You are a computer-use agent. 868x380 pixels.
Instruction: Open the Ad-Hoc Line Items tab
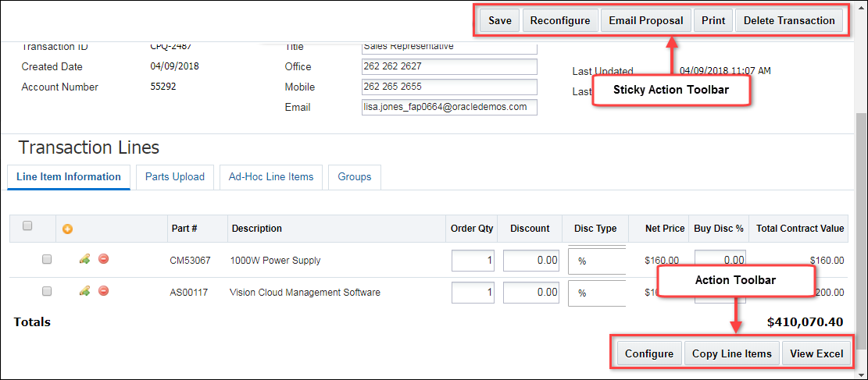(270, 177)
